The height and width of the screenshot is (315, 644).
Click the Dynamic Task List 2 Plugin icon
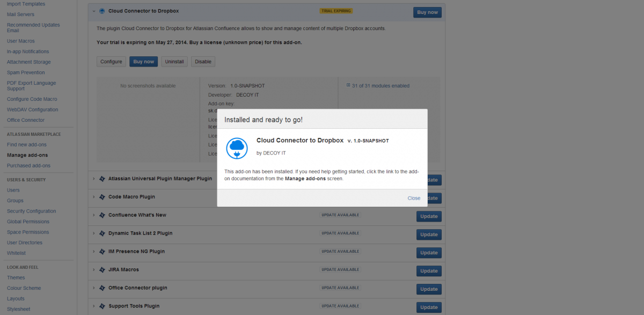tap(102, 233)
